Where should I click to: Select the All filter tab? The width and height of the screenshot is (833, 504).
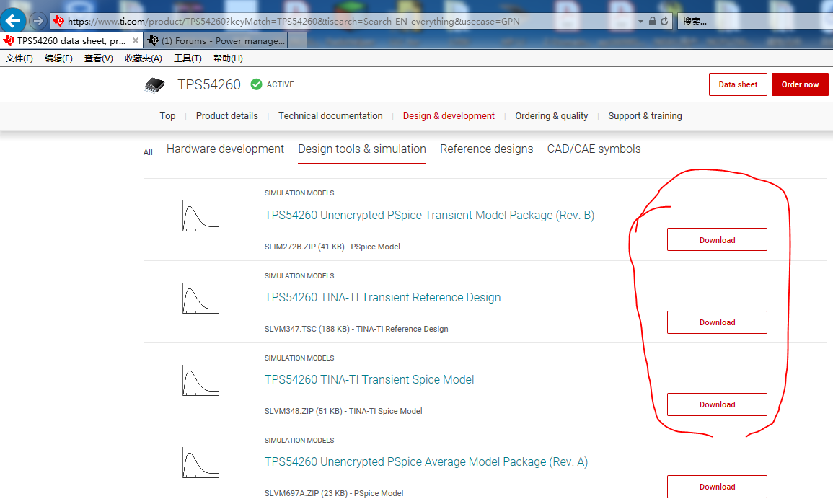149,152
